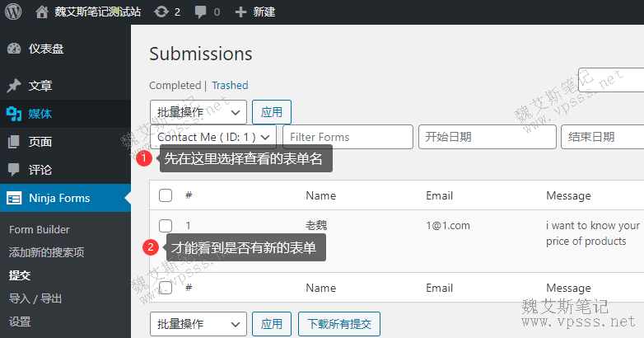Click the 开始日期 date field

tap(486, 137)
